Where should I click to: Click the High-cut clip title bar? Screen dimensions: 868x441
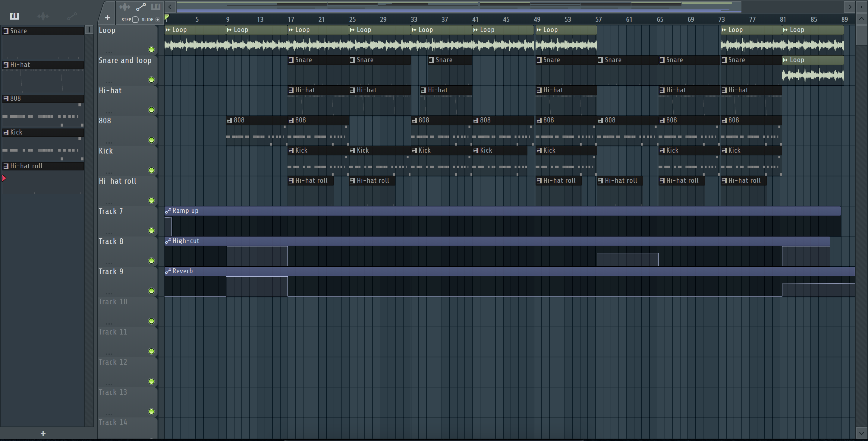pyautogui.click(x=497, y=241)
